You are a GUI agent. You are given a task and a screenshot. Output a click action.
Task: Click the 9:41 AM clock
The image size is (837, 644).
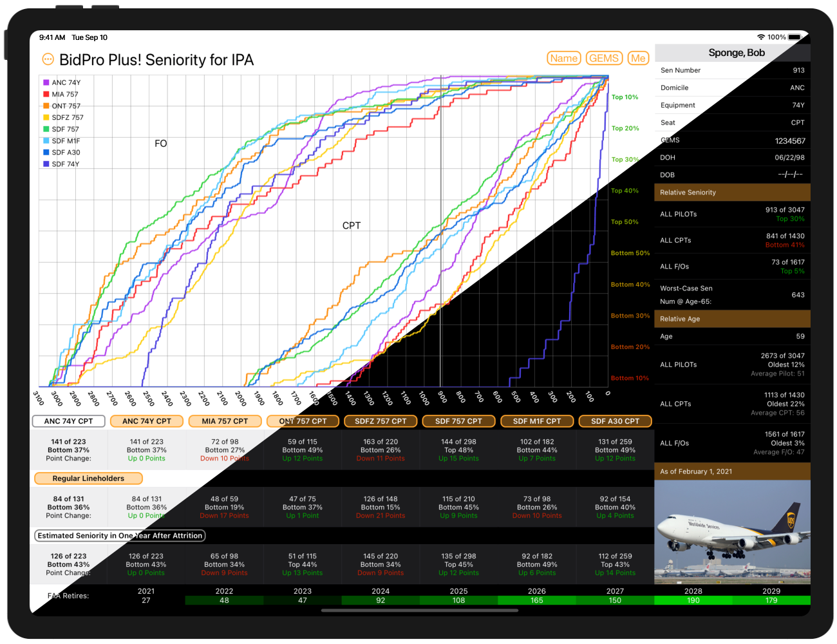pyautogui.click(x=52, y=37)
